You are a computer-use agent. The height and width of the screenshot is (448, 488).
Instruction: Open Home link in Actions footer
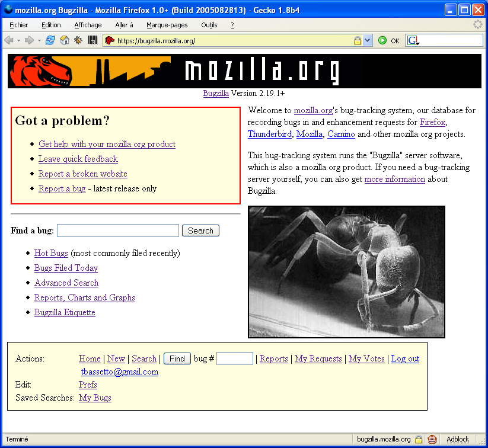[90, 359]
